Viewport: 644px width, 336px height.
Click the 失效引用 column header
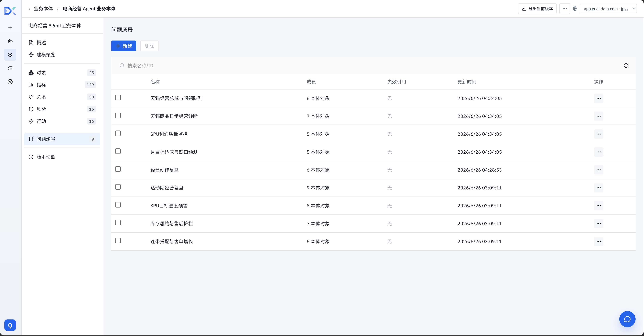coord(397,82)
